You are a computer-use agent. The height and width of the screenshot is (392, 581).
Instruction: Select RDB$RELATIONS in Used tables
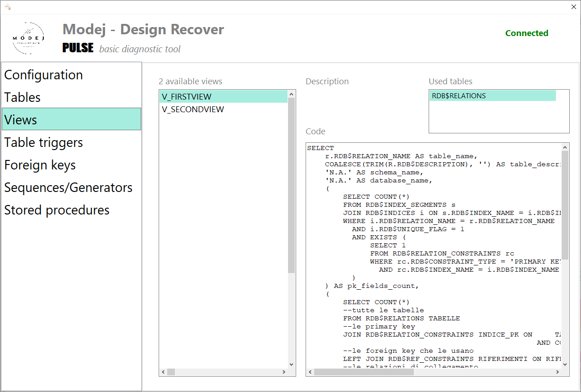(x=493, y=96)
